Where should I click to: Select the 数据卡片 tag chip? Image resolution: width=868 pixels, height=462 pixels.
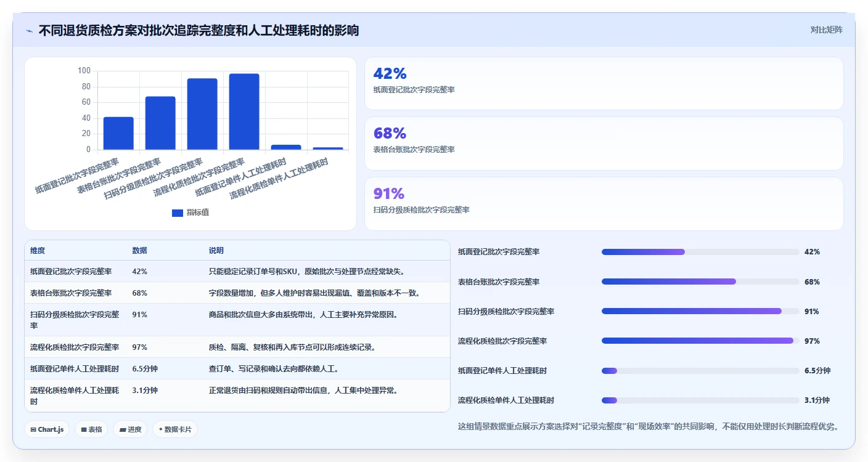pyautogui.click(x=175, y=429)
